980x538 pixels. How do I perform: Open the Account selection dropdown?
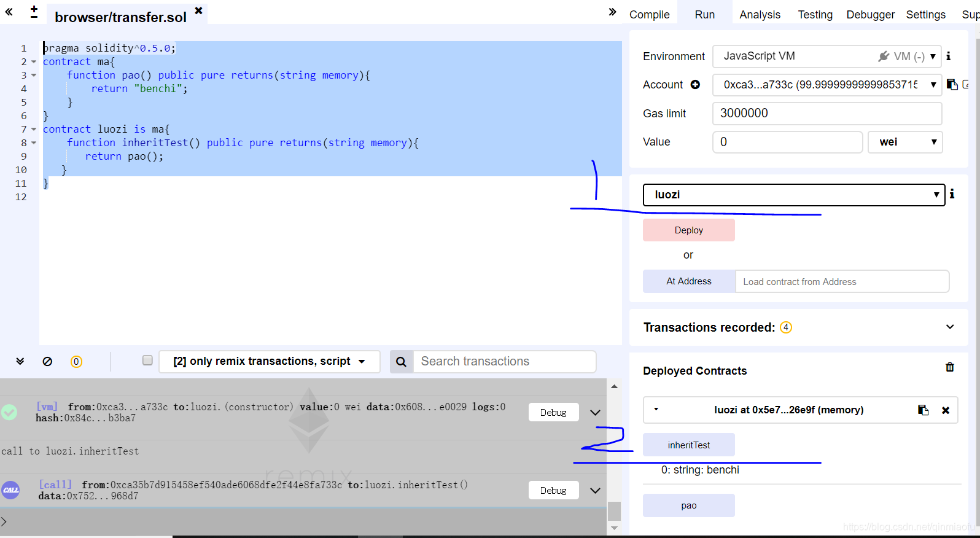click(x=826, y=85)
